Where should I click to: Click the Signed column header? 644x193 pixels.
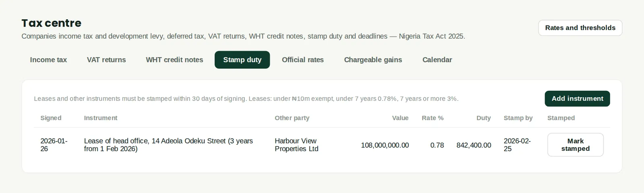pyautogui.click(x=51, y=118)
